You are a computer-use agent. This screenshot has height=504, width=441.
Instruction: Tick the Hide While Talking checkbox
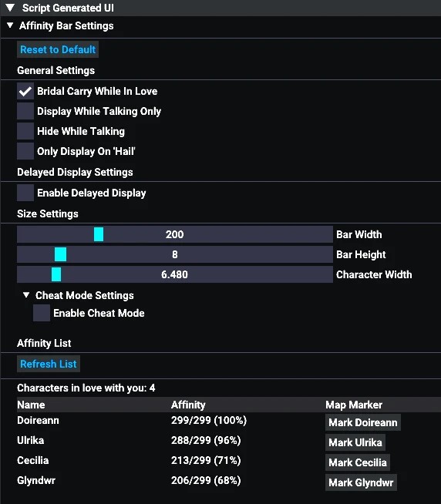point(25,131)
